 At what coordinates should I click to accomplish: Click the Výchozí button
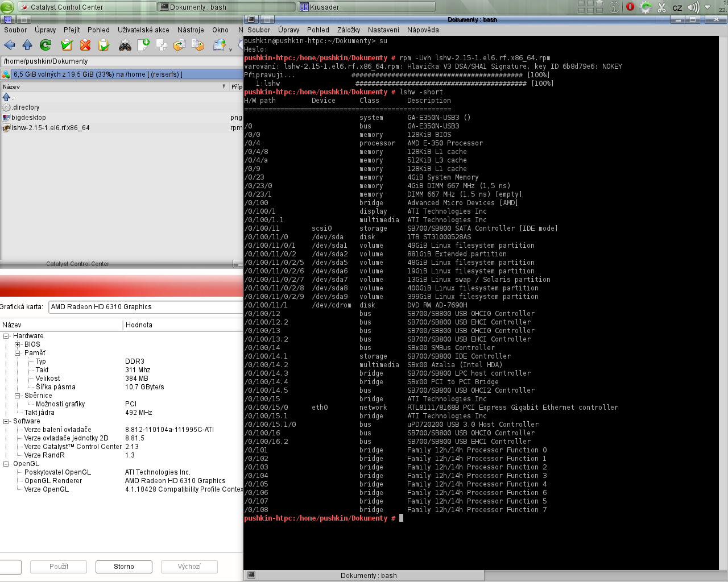(189, 567)
